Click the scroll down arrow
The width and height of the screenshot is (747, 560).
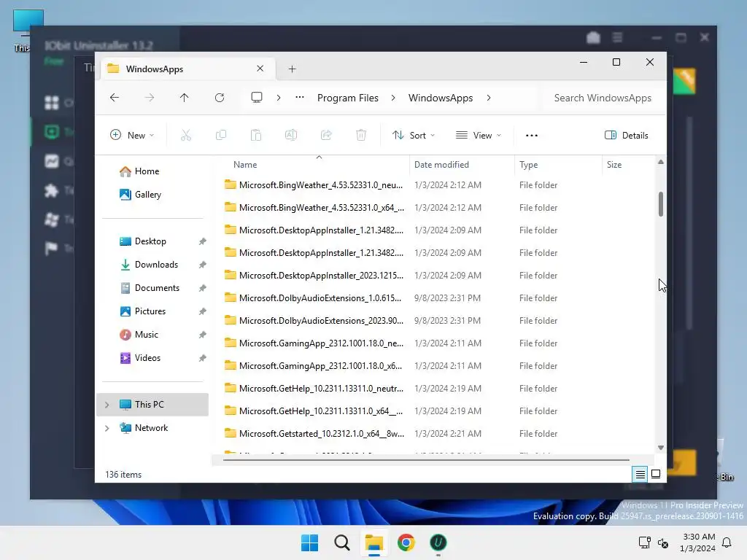661,448
